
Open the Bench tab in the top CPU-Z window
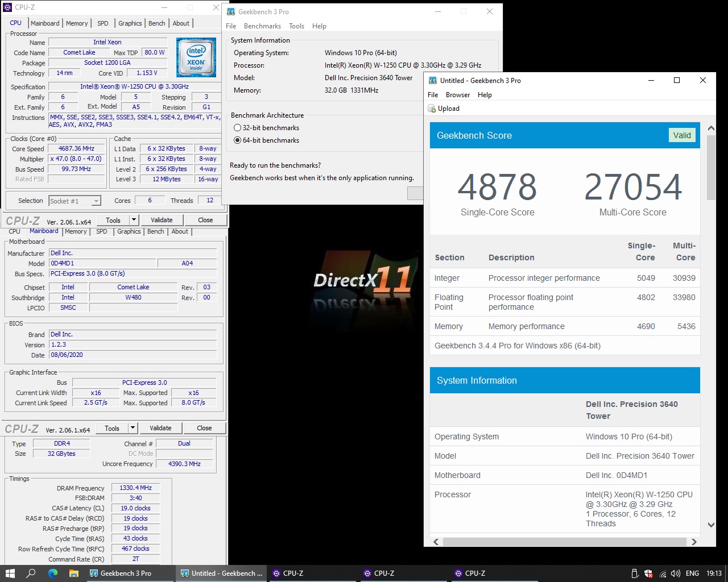[157, 23]
